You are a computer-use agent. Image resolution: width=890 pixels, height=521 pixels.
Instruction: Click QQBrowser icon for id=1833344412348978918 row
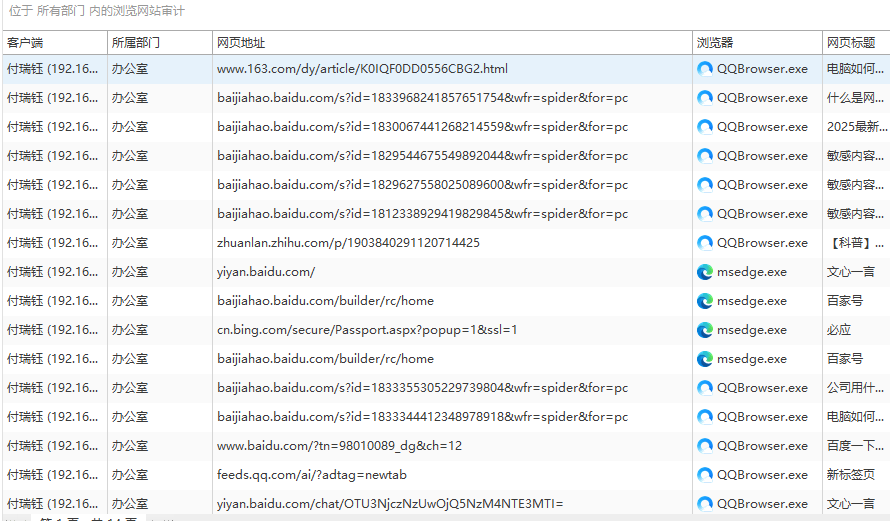click(704, 417)
